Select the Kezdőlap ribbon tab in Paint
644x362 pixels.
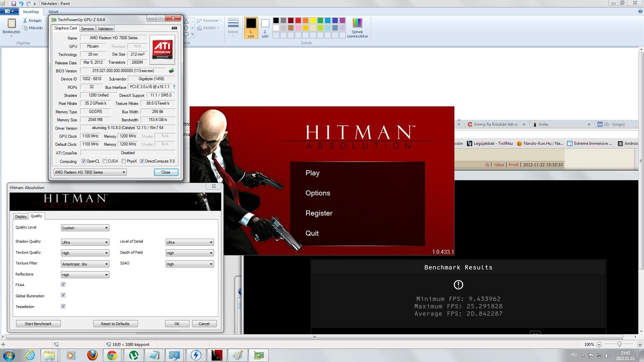click(x=31, y=11)
